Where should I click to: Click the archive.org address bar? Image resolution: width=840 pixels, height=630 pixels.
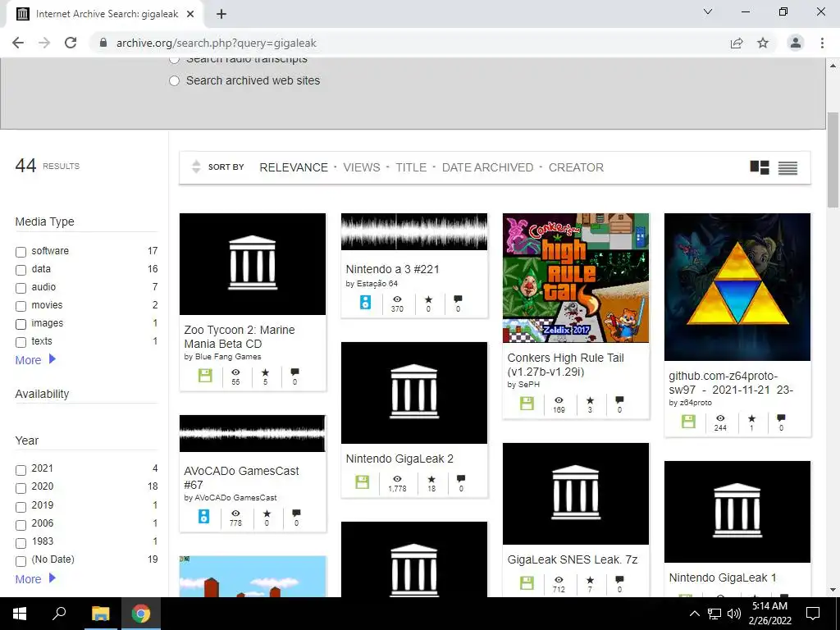pyautogui.click(x=413, y=43)
